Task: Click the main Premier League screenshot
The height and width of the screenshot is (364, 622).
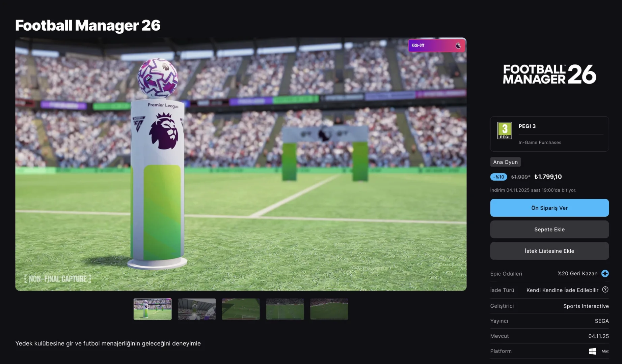Action: click(x=241, y=164)
